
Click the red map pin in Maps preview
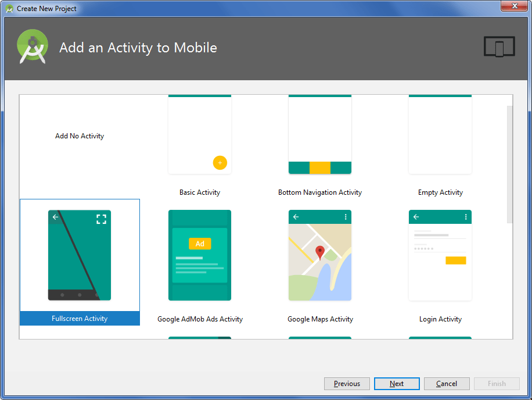pos(320,253)
